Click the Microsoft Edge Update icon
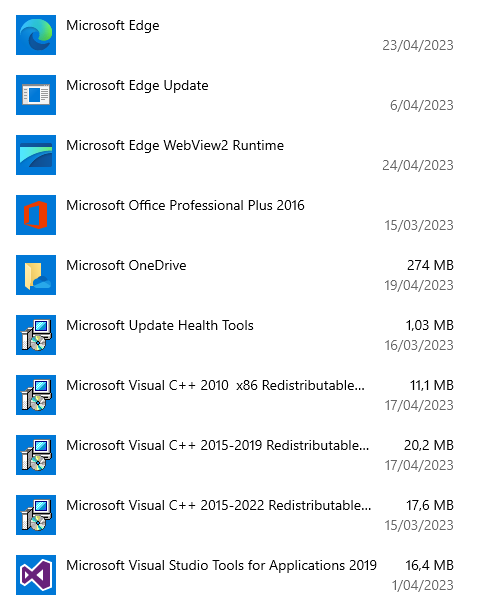 [x=36, y=95]
